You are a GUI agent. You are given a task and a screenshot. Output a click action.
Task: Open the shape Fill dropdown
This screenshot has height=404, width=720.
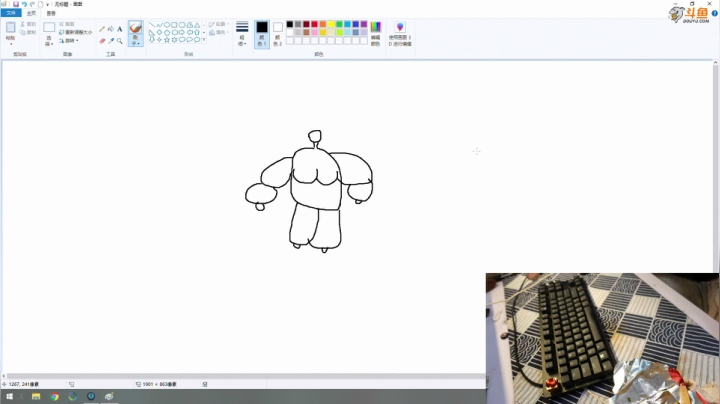[219, 32]
